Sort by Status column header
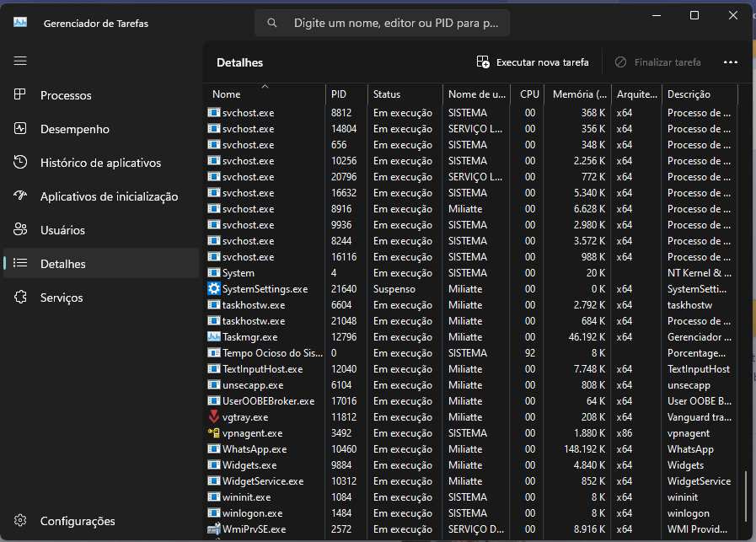 [405, 94]
